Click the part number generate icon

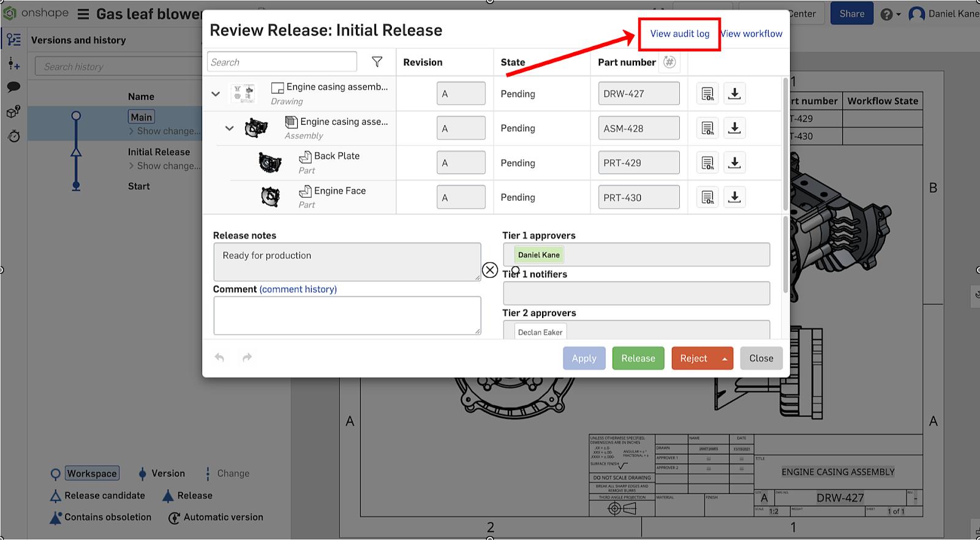pos(669,62)
